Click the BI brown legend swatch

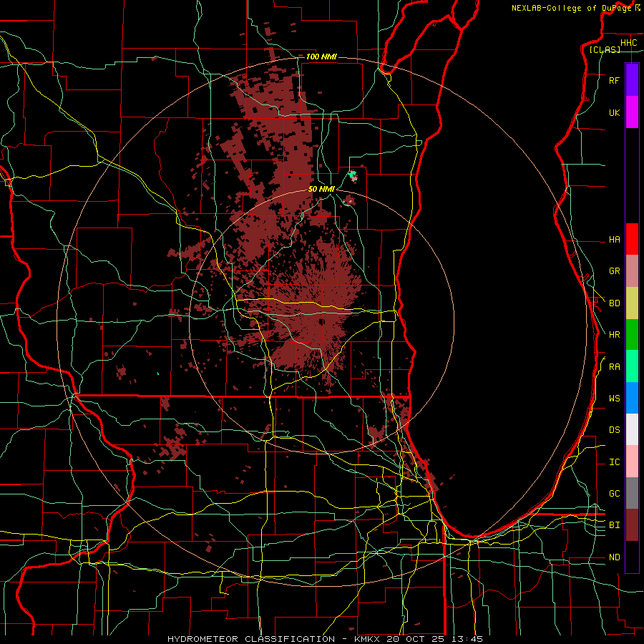coord(632,525)
